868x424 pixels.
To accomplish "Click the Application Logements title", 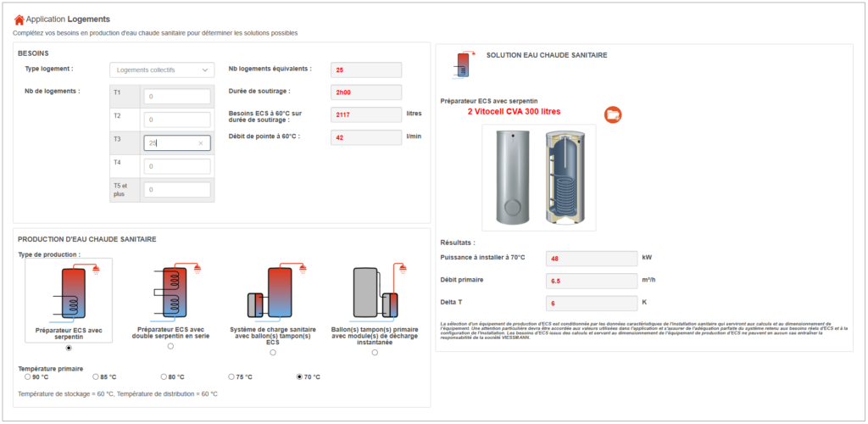I will pos(68,19).
